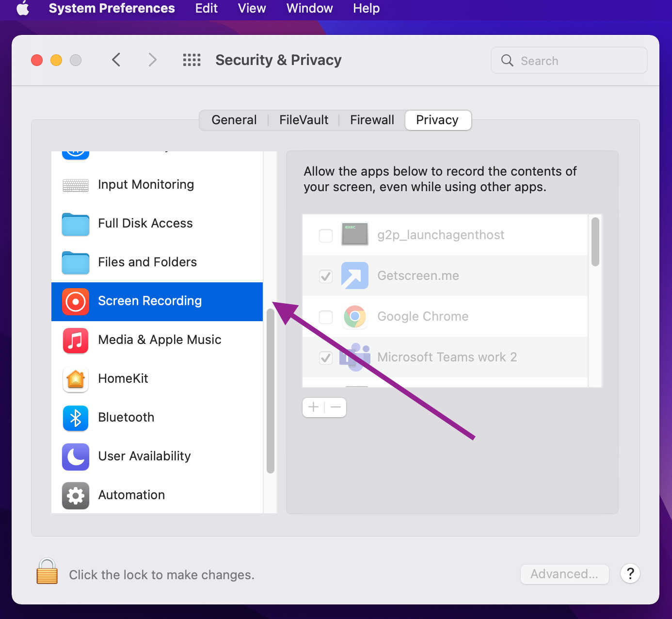The height and width of the screenshot is (619, 672).
Task: Switch to the FileVault tab
Action: click(304, 120)
